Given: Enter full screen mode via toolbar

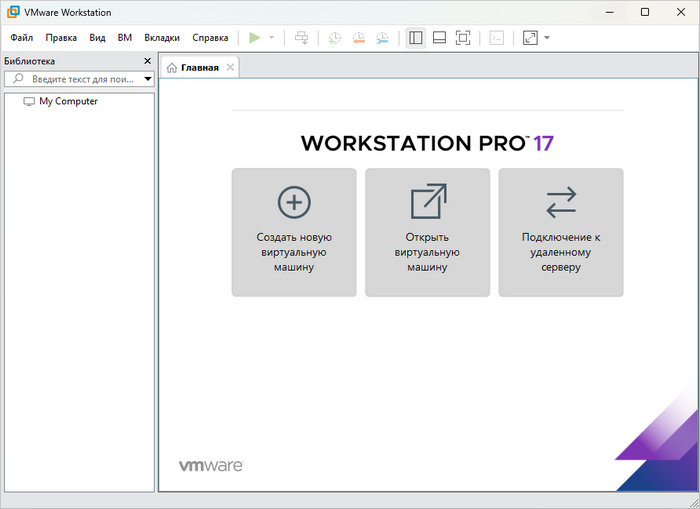Looking at the screenshot, I should click(x=463, y=38).
